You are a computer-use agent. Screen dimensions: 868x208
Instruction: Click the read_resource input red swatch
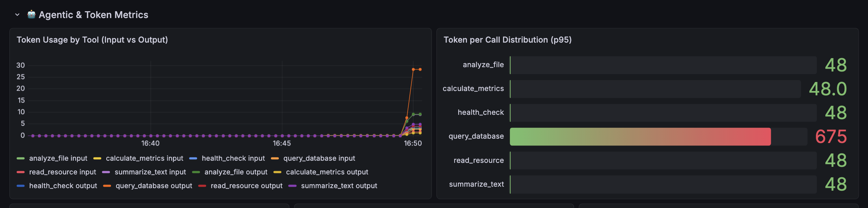[21, 172]
